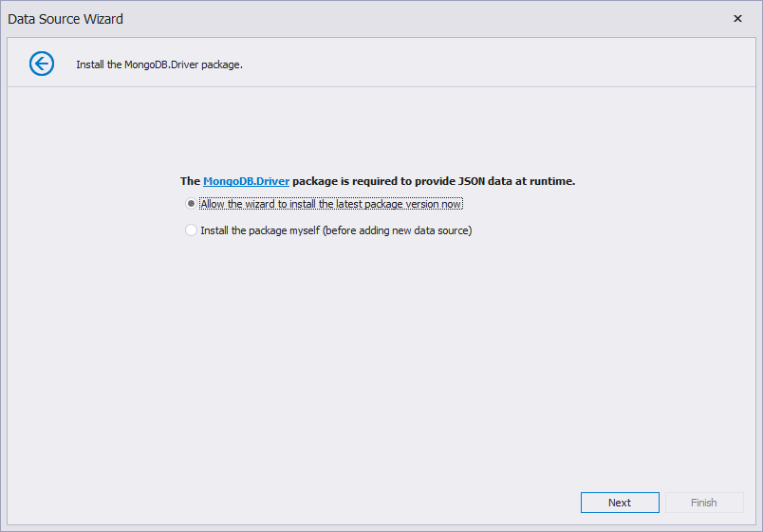This screenshot has width=763, height=532.
Task: Click the 'Allow the wizard to install' option label
Action: pyautogui.click(x=331, y=204)
